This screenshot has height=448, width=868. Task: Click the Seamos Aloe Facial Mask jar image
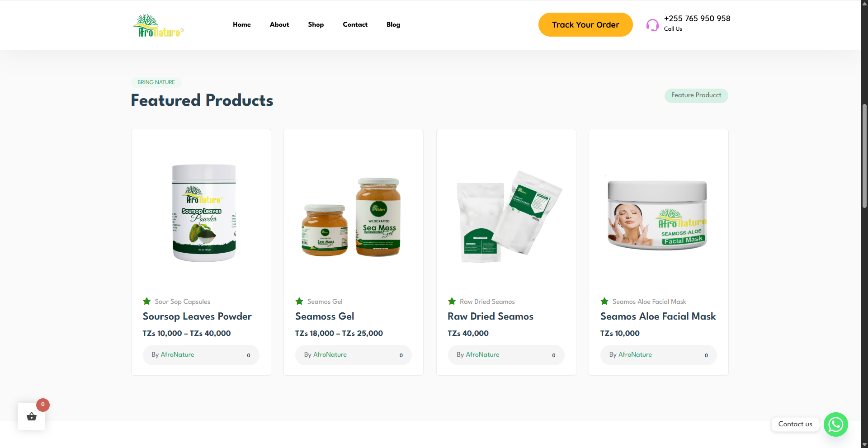pyautogui.click(x=657, y=213)
